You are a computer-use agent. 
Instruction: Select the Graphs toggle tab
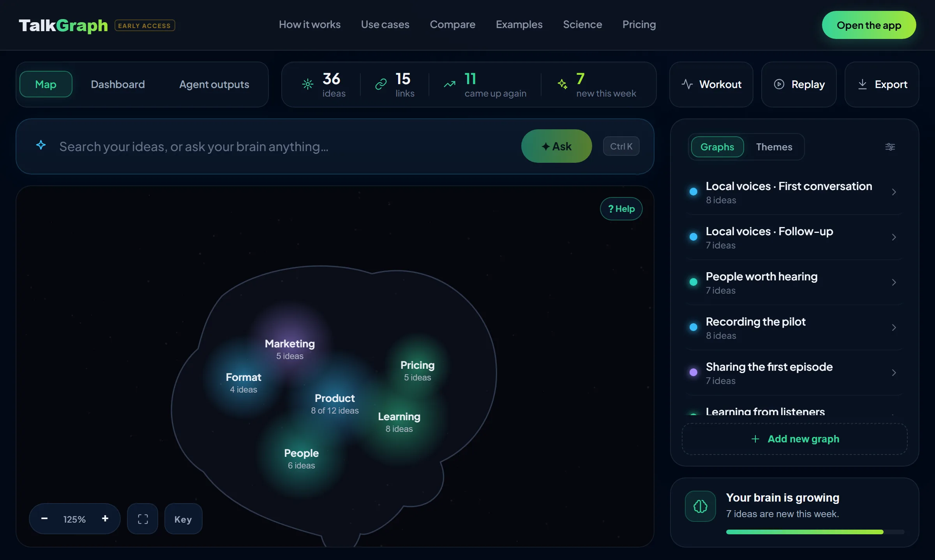point(717,147)
